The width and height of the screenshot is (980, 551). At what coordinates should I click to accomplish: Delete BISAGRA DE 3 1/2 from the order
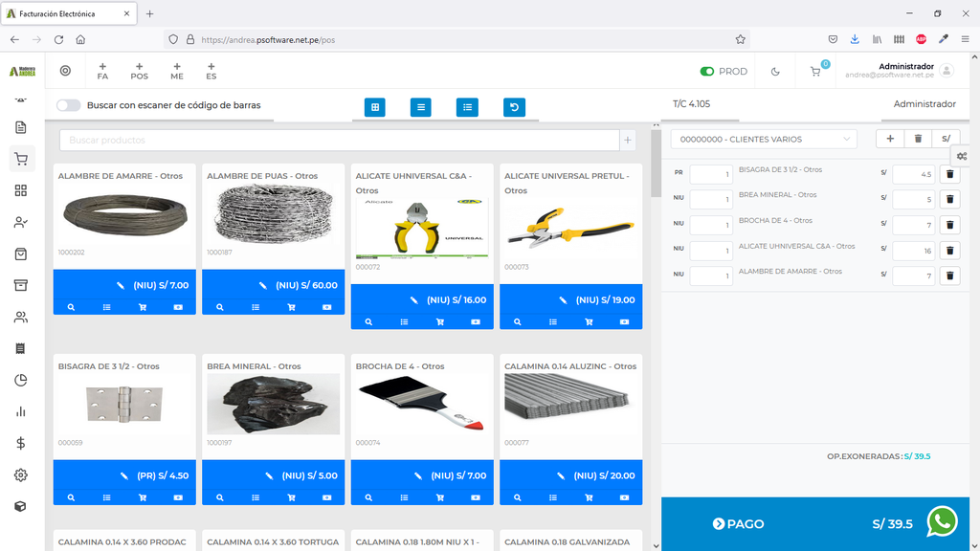pos(950,174)
